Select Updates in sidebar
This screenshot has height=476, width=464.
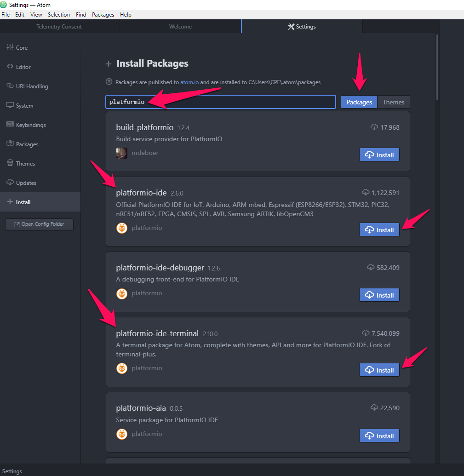tap(40, 183)
